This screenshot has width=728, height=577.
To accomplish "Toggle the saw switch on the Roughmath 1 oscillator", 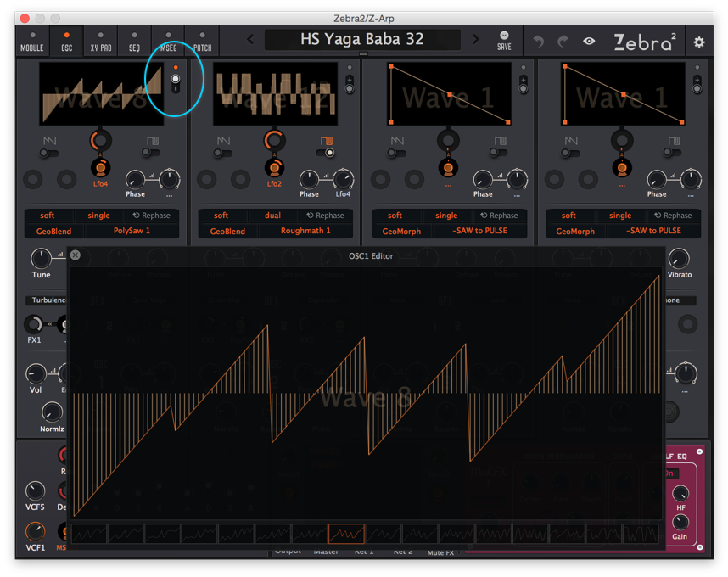I will point(223,153).
